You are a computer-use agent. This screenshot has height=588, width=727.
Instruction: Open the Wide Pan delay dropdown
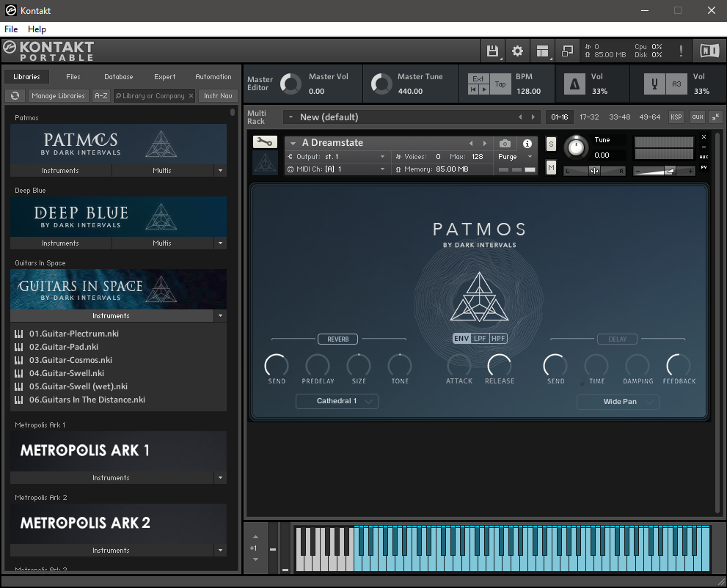tap(618, 402)
